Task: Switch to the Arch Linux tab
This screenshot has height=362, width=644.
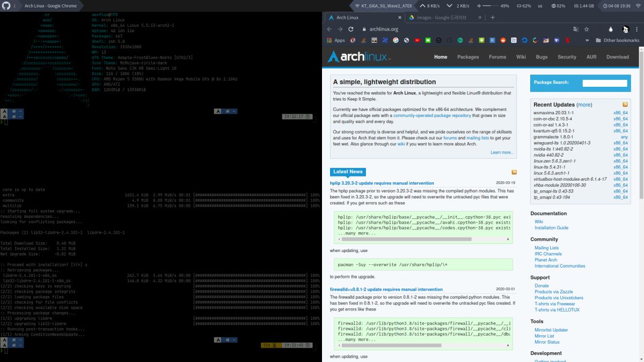Action: tap(364, 17)
